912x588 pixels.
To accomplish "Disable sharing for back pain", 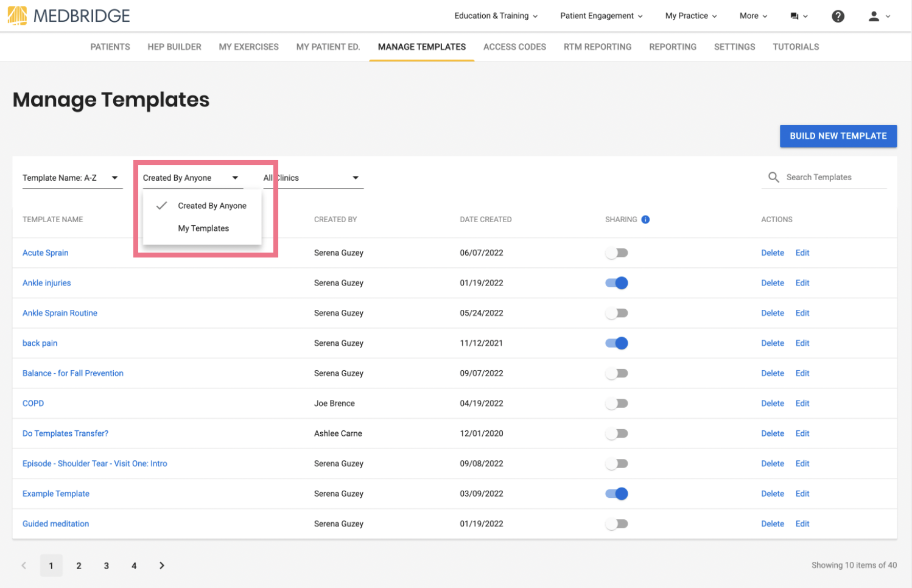I will coord(616,343).
